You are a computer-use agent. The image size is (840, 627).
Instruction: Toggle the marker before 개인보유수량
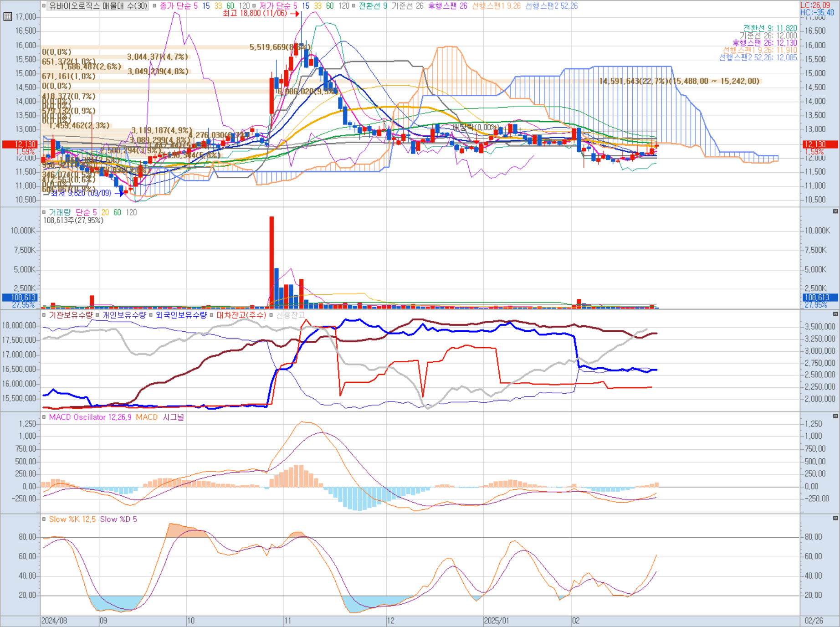(97, 315)
